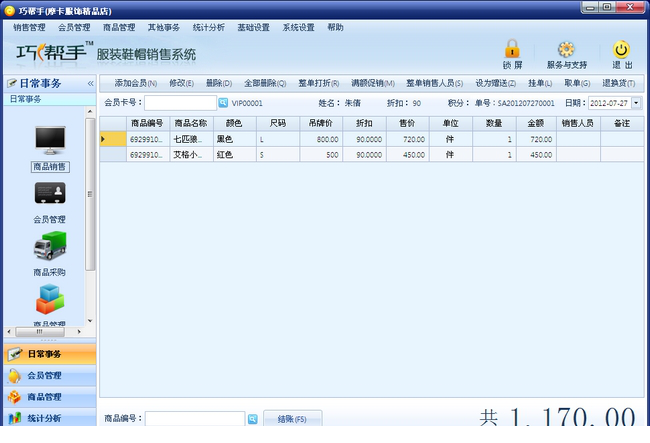This screenshot has height=443, width=650.
Task: Click 修改(E) toolbar button
Action: (181, 83)
